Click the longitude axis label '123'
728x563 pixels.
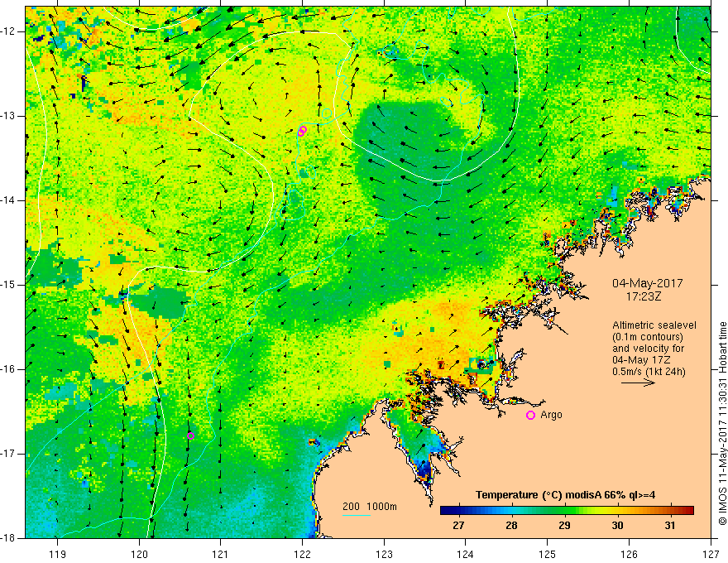[384, 554]
